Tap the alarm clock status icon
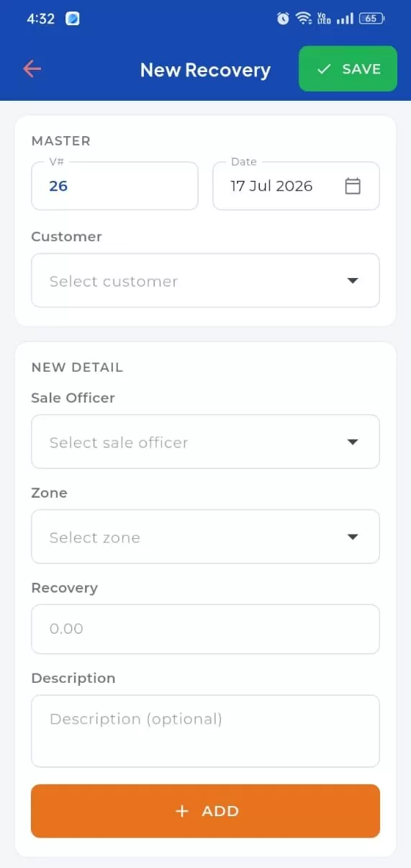The height and width of the screenshot is (868, 411). (x=283, y=19)
